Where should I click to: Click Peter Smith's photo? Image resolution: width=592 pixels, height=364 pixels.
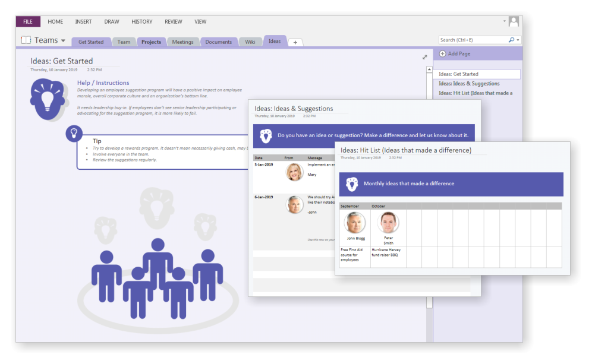388,222
